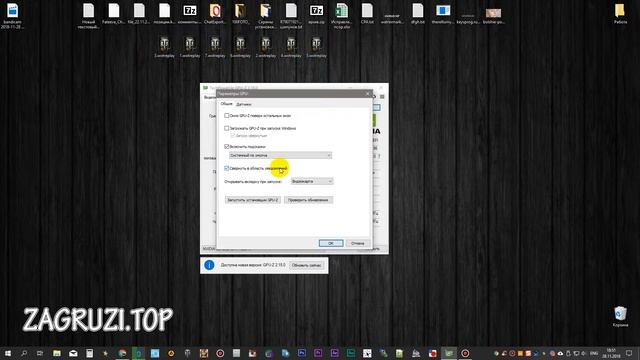Click the update now notification button

[307, 265]
